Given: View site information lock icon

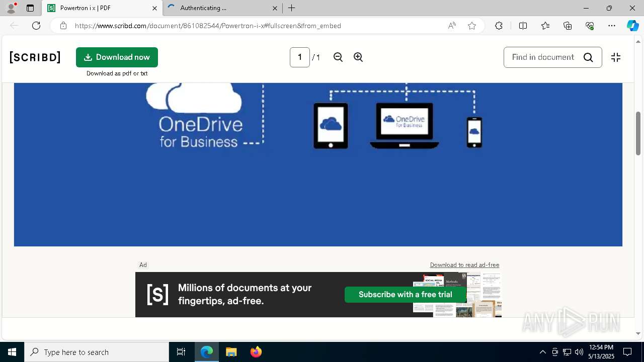Looking at the screenshot, I should (63, 26).
